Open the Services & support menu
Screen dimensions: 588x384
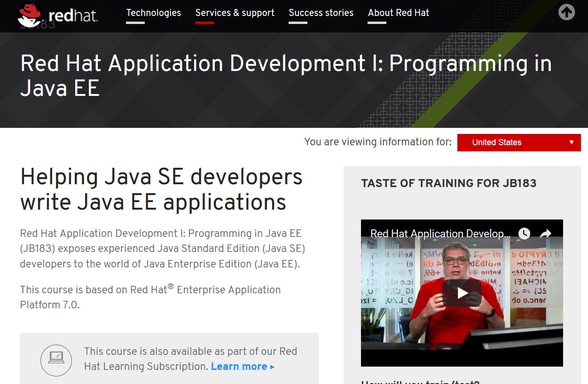coord(235,13)
